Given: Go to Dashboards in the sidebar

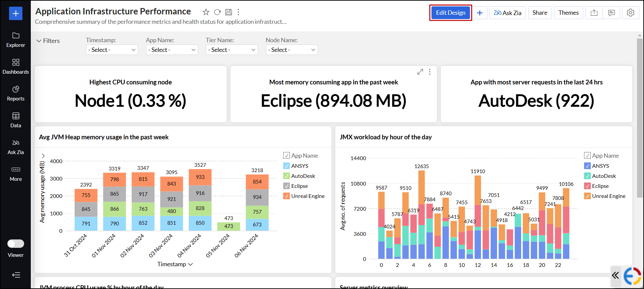Looking at the screenshot, I should tap(16, 67).
